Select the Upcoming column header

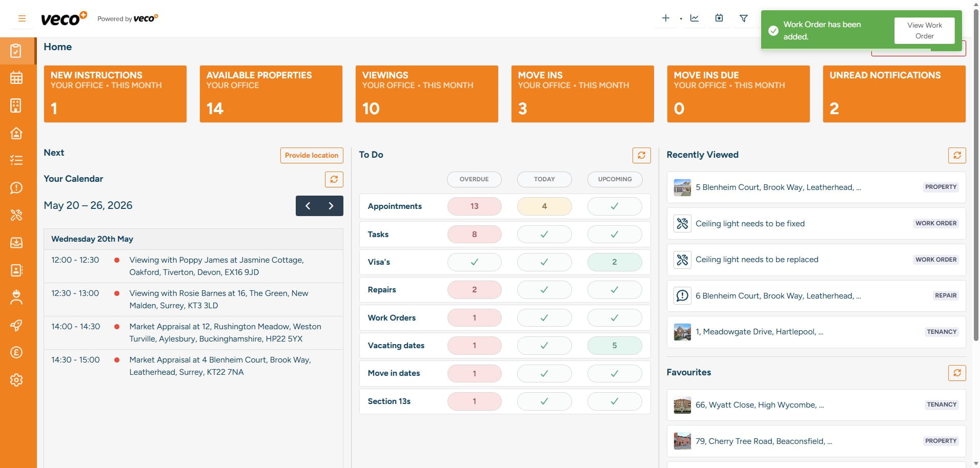click(x=615, y=179)
